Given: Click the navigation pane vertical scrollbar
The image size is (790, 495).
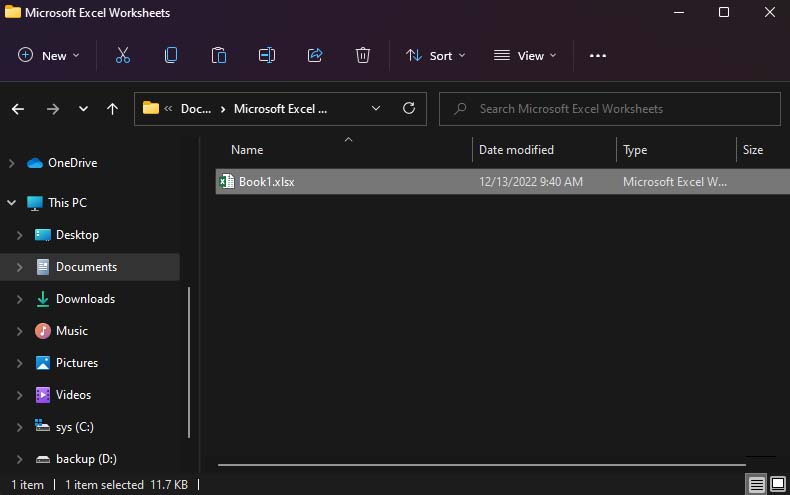Looking at the screenshot, I should [189, 362].
